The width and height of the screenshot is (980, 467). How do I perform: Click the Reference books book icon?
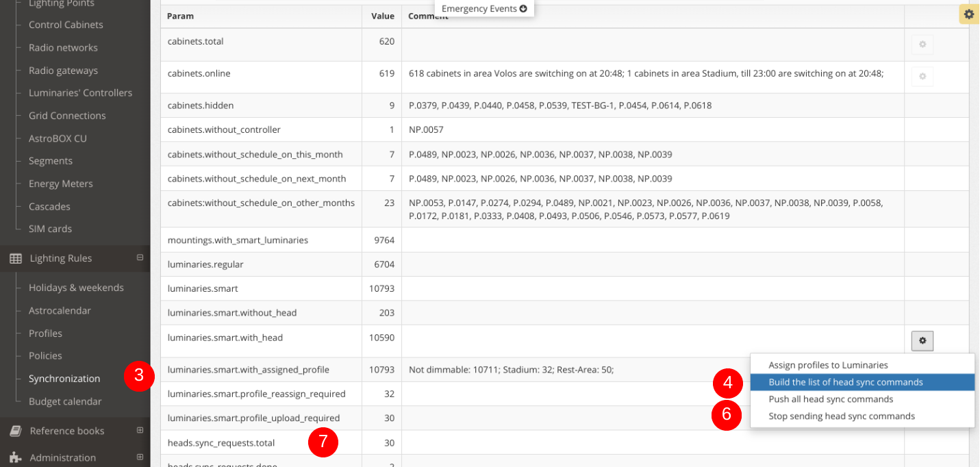15,431
